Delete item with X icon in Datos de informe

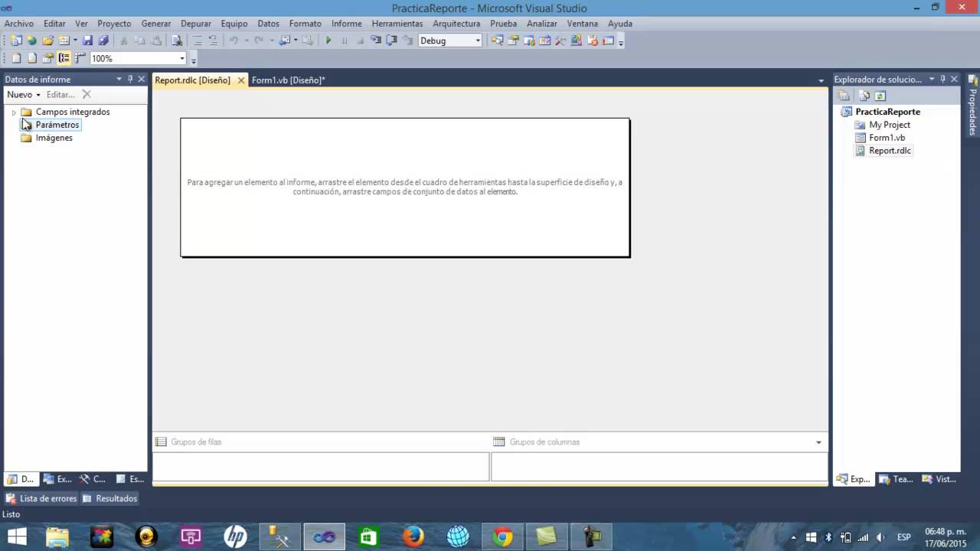87,94
